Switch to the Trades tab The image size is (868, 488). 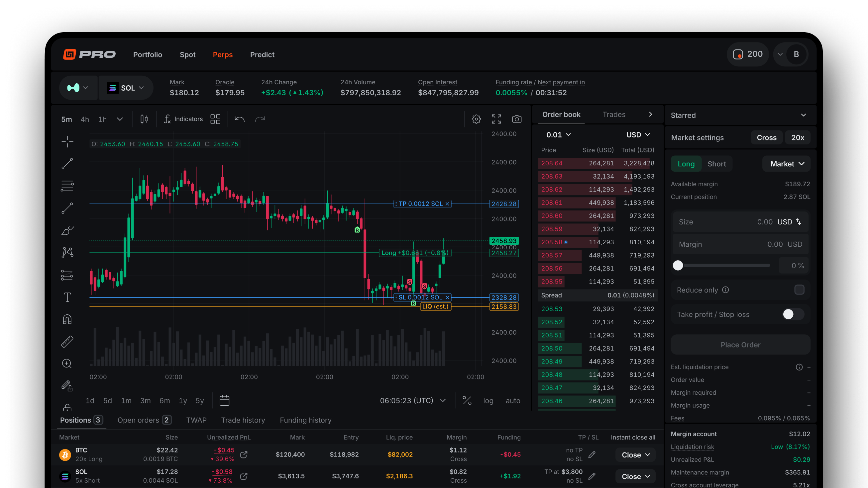click(613, 115)
